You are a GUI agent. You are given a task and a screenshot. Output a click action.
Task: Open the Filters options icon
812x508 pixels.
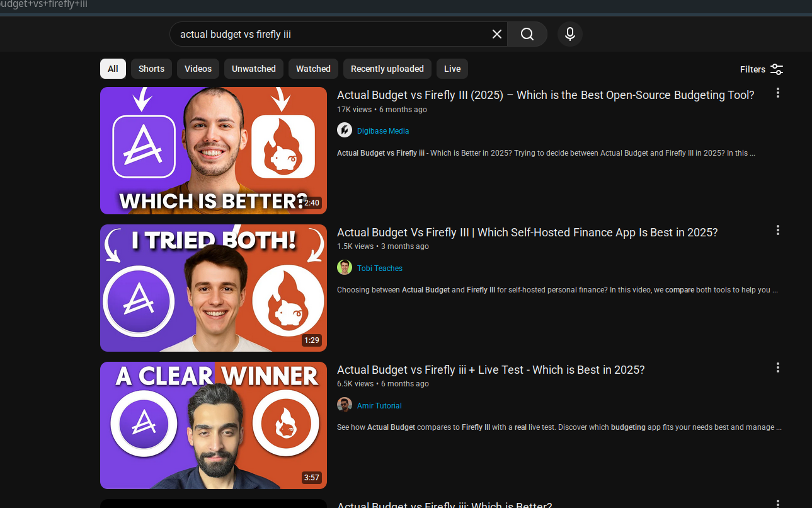776,69
